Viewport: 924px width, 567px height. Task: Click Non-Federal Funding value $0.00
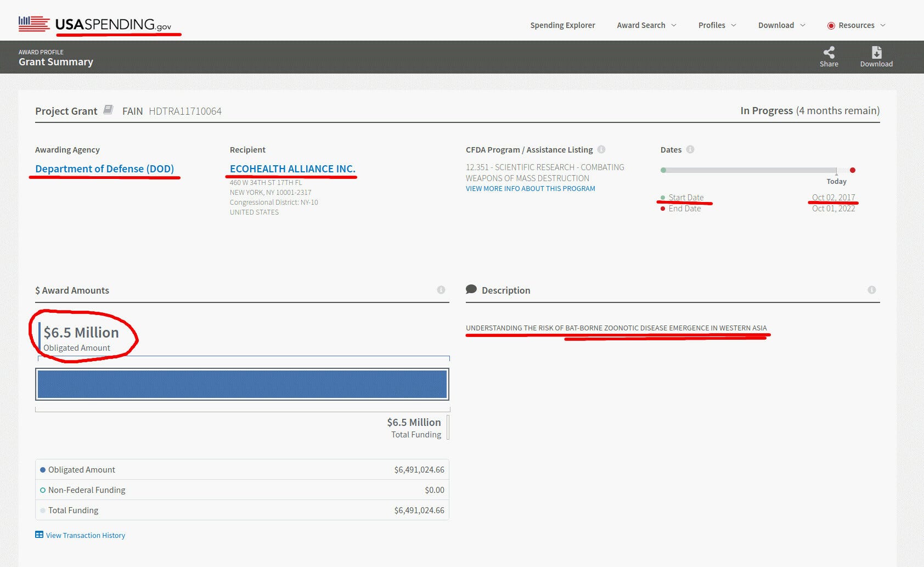[435, 490]
